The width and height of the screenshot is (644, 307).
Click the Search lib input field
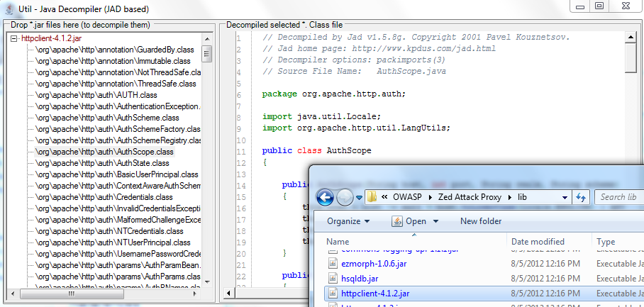point(621,197)
